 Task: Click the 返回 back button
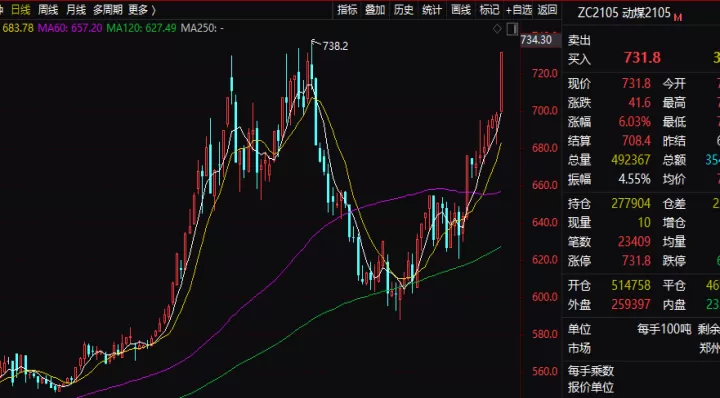(547, 10)
